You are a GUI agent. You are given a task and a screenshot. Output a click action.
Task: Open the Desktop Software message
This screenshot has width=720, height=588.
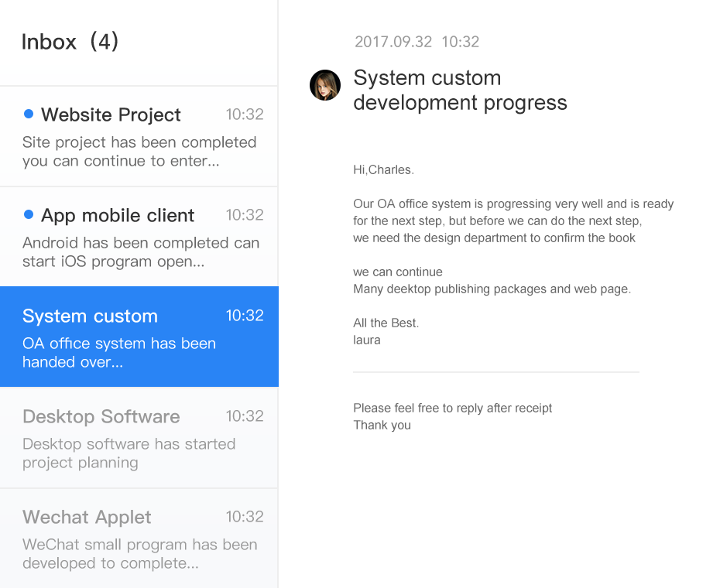(101, 417)
